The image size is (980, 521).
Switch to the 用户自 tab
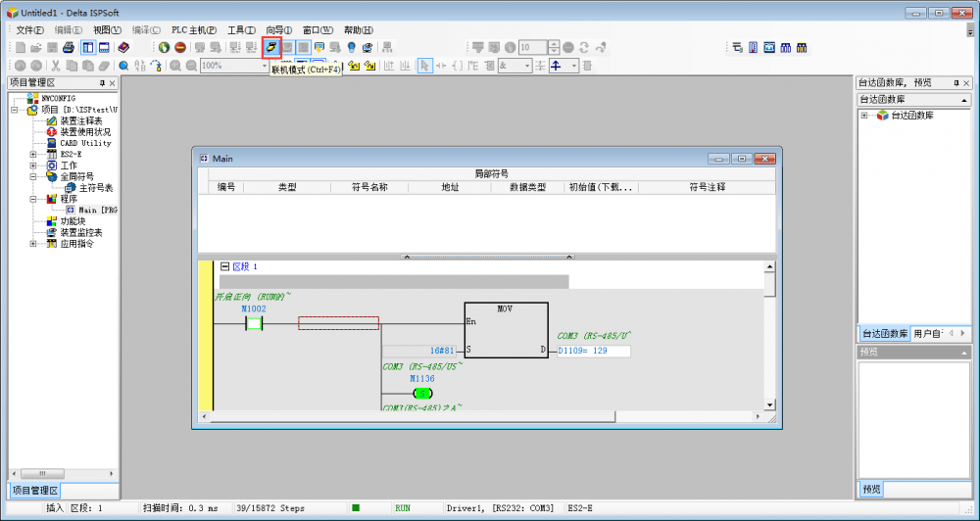click(927, 333)
